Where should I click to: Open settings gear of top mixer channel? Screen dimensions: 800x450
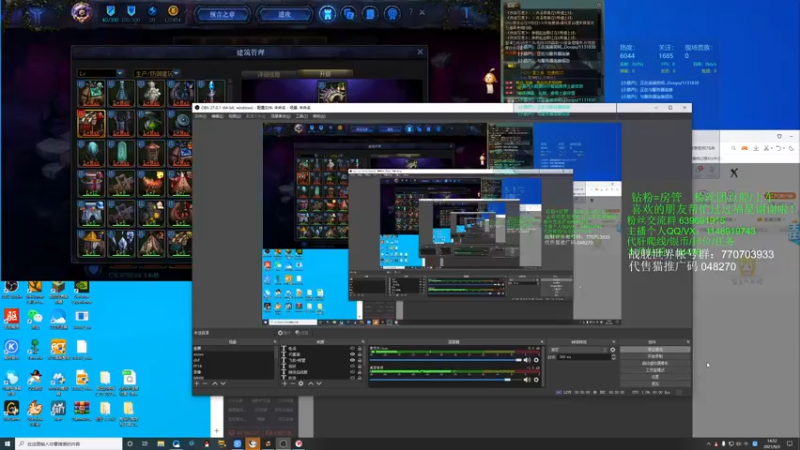pos(536,360)
